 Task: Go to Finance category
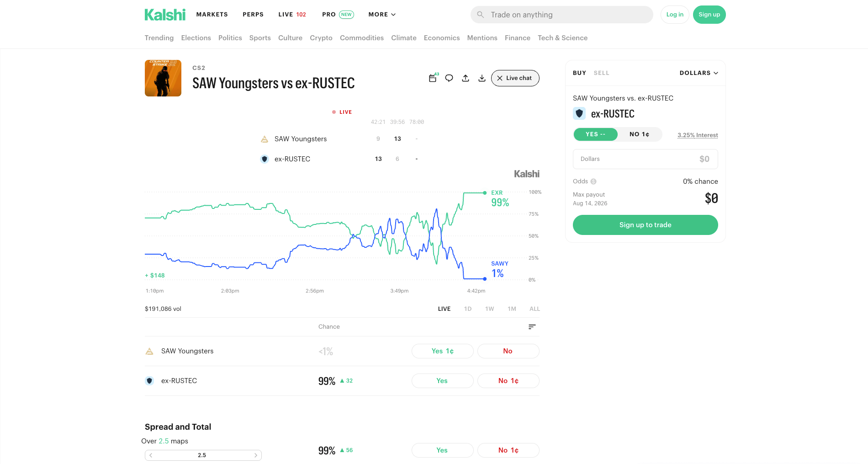coord(518,38)
